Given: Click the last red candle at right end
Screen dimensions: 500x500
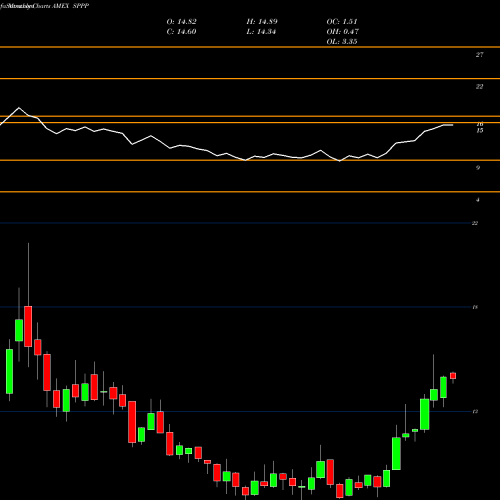Looking at the screenshot, I should tap(453, 376).
